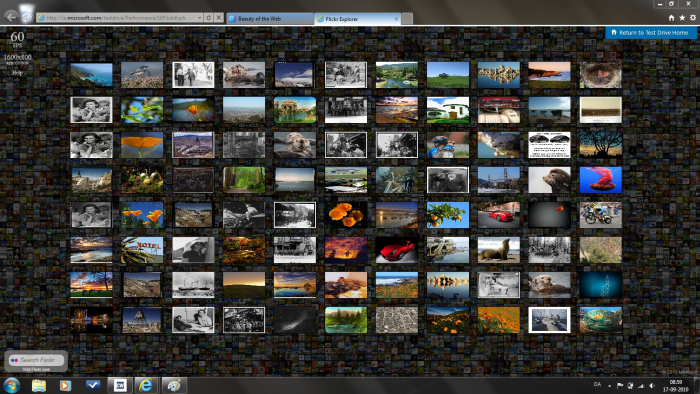700x394 pixels.
Task: Open the racing cyclist photo
Action: pos(600,215)
